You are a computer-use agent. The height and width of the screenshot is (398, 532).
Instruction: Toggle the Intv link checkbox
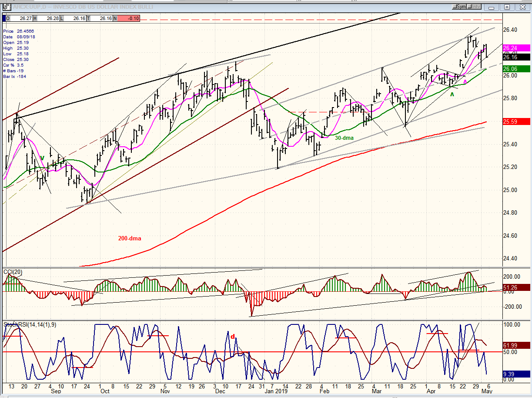click(474, 7)
